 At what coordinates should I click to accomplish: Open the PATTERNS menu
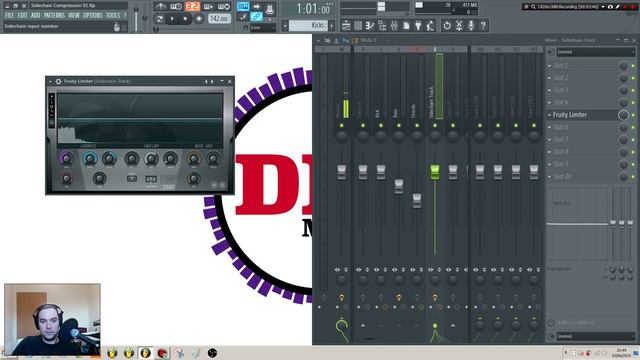(x=54, y=16)
